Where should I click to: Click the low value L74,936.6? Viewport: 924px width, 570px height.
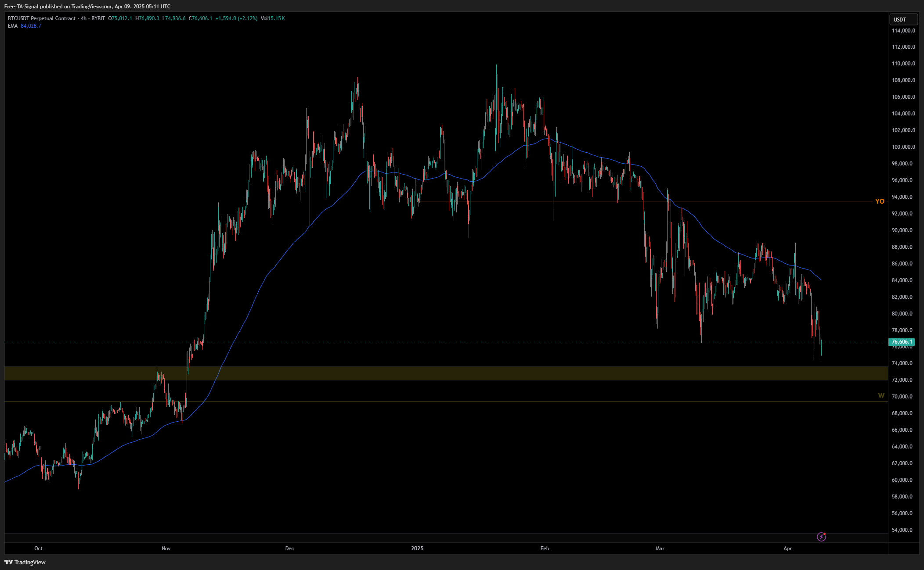point(174,18)
